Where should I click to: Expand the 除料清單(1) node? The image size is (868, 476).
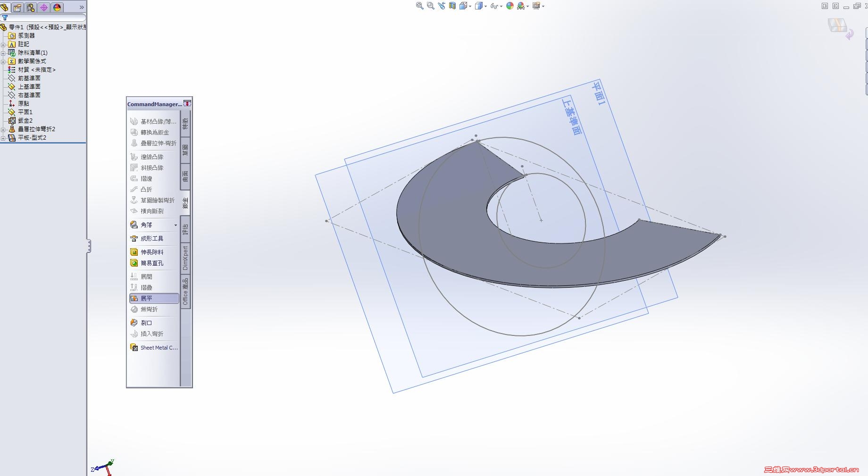pyautogui.click(x=3, y=53)
